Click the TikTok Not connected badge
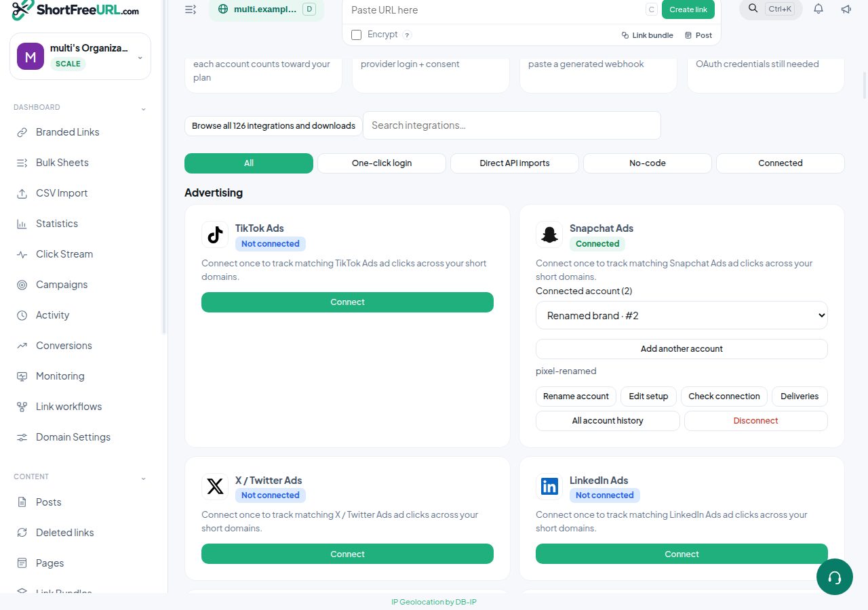Image resolution: width=868 pixels, height=610 pixels. (x=271, y=244)
